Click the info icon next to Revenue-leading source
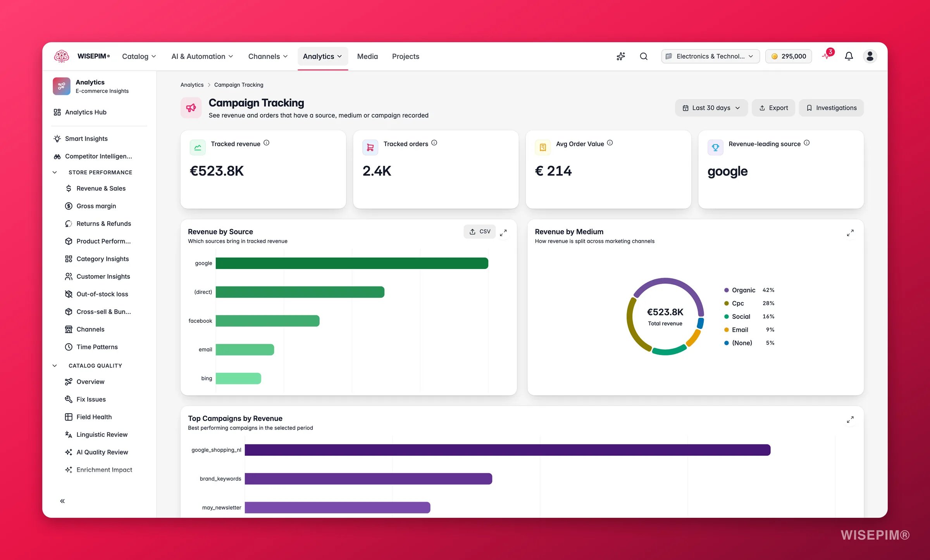 point(807,143)
